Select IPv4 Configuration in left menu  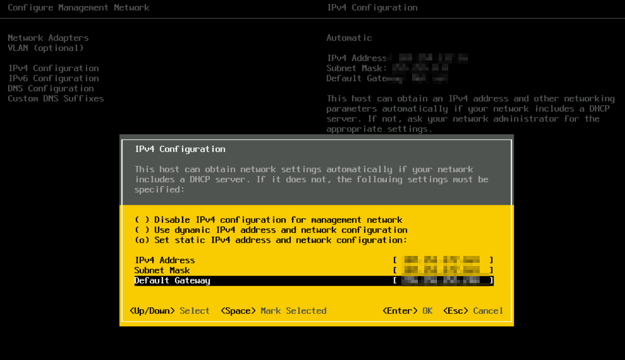coord(53,68)
